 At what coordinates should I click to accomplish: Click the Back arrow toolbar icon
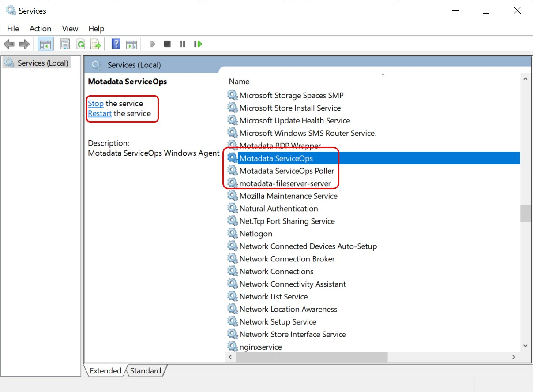(x=9, y=44)
